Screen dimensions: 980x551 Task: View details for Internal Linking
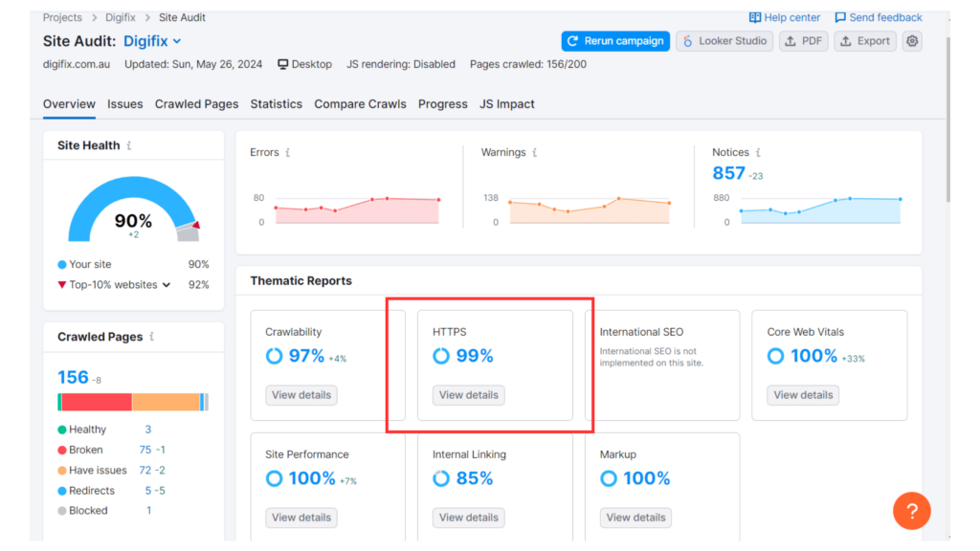tap(468, 518)
